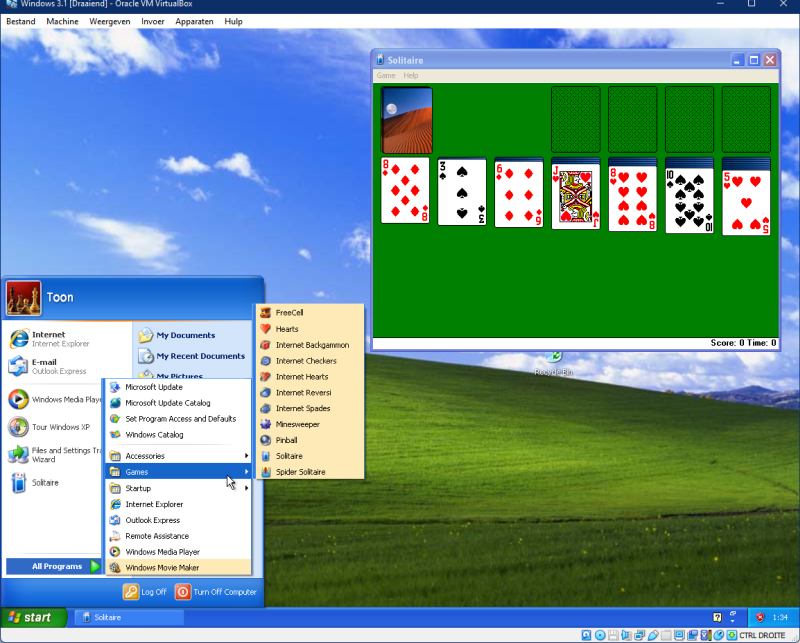Open VirtualBox Invoer menu
The height and width of the screenshot is (643, 800).
[x=153, y=21]
